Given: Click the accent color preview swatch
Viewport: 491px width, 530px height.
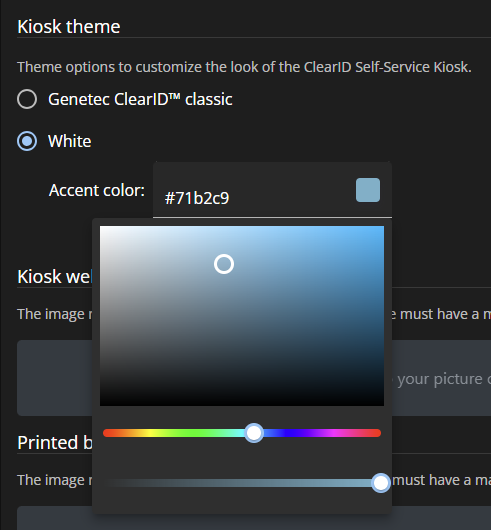Looking at the screenshot, I should click(x=368, y=190).
